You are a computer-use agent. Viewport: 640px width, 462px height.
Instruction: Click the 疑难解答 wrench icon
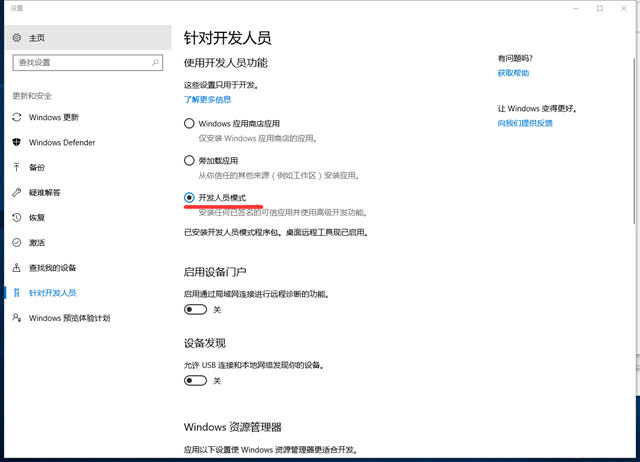(17, 192)
